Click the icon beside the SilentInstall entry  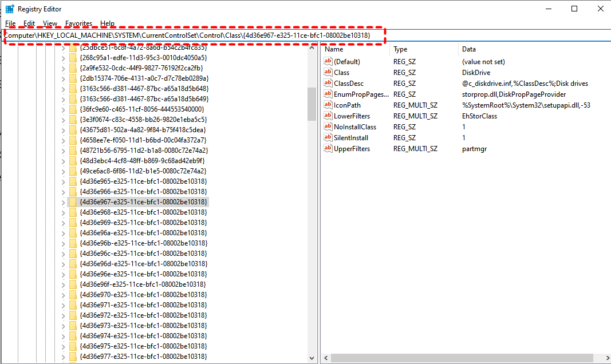click(x=328, y=138)
